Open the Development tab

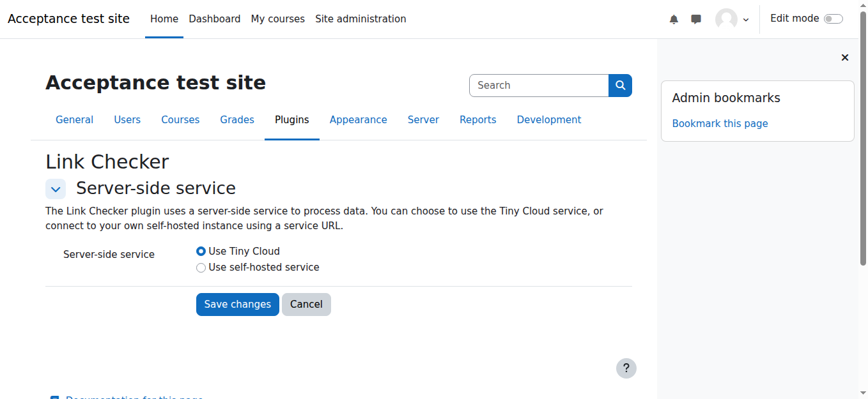[548, 120]
